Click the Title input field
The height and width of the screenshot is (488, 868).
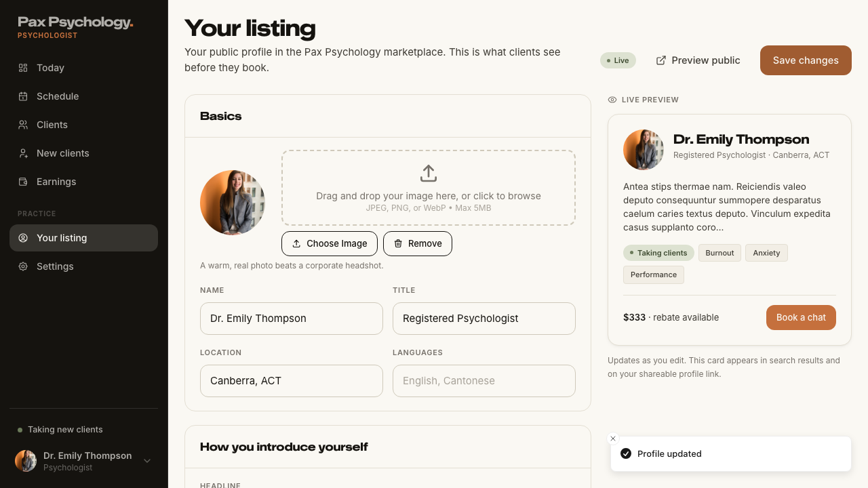484,319
